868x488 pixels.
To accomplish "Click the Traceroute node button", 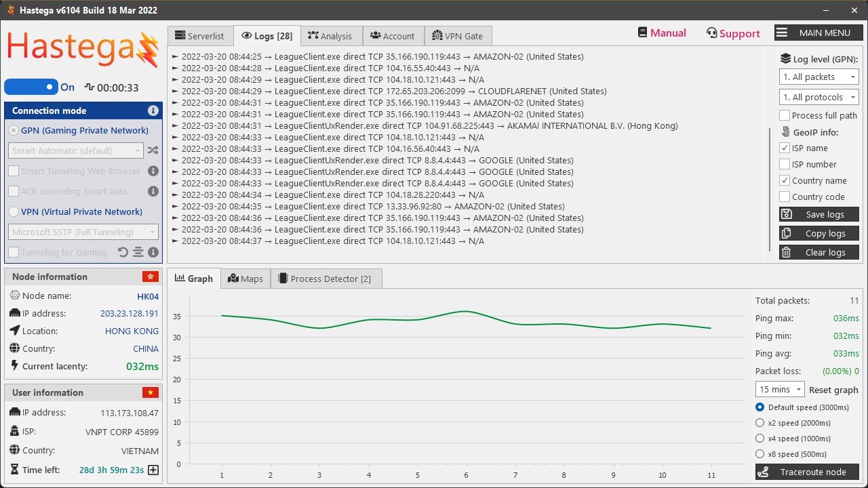I will pos(807,472).
